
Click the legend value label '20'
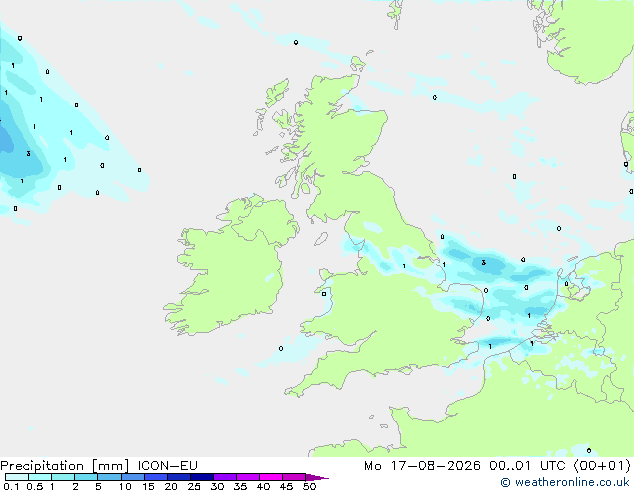pos(171,486)
